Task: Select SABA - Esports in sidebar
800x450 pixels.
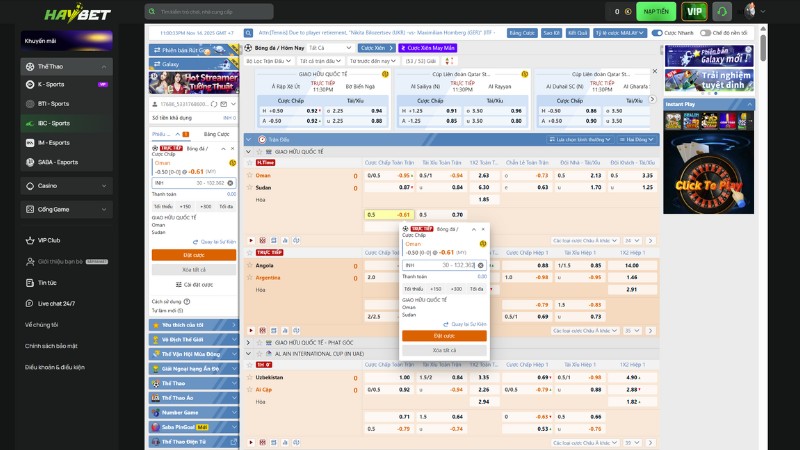Action: point(67,162)
